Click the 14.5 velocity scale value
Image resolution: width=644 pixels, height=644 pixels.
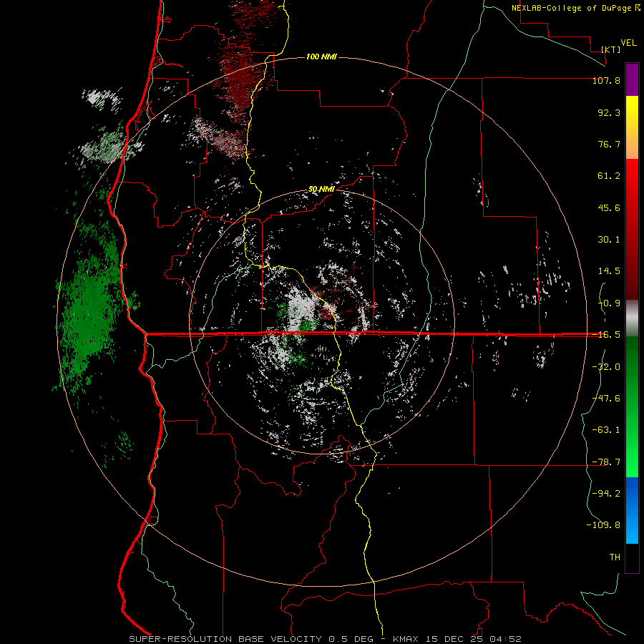click(x=609, y=271)
